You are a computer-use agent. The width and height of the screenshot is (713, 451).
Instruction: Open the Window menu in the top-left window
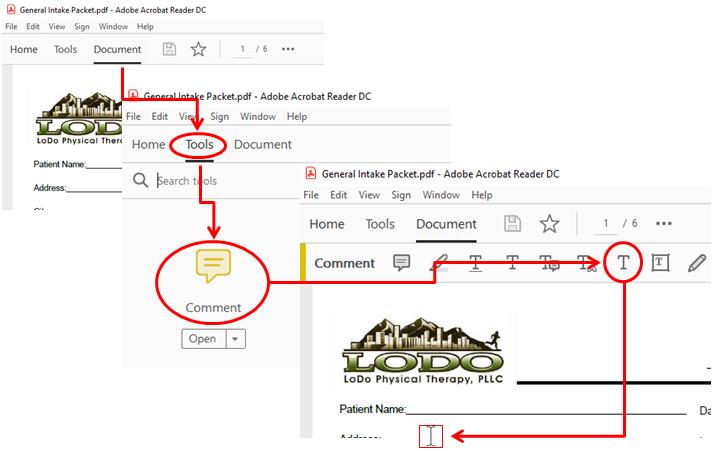pyautogui.click(x=113, y=26)
